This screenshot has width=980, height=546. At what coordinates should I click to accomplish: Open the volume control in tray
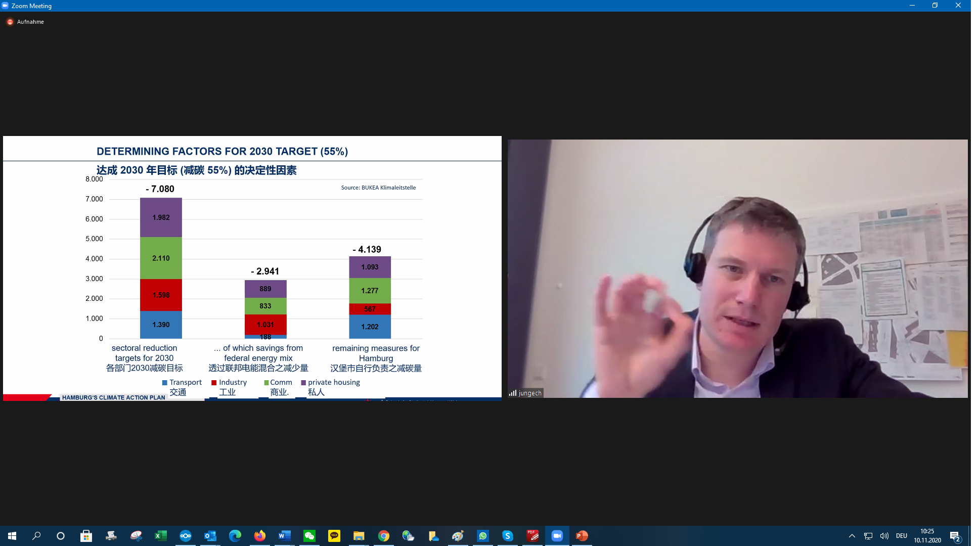pos(884,536)
